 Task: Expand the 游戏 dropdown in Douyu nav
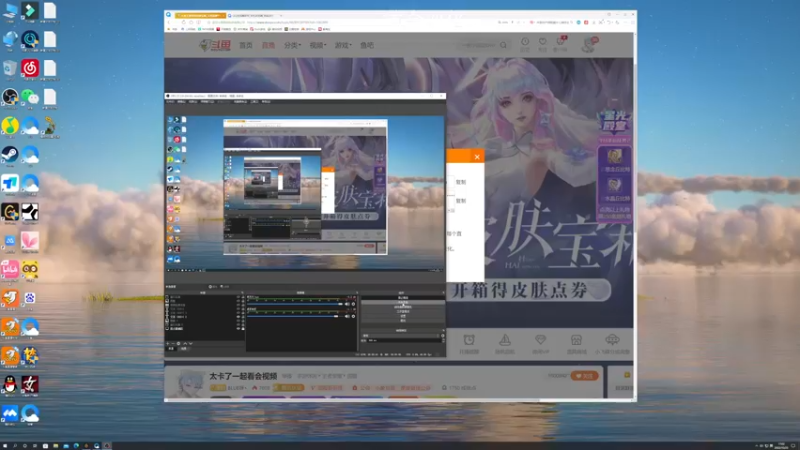[343, 45]
